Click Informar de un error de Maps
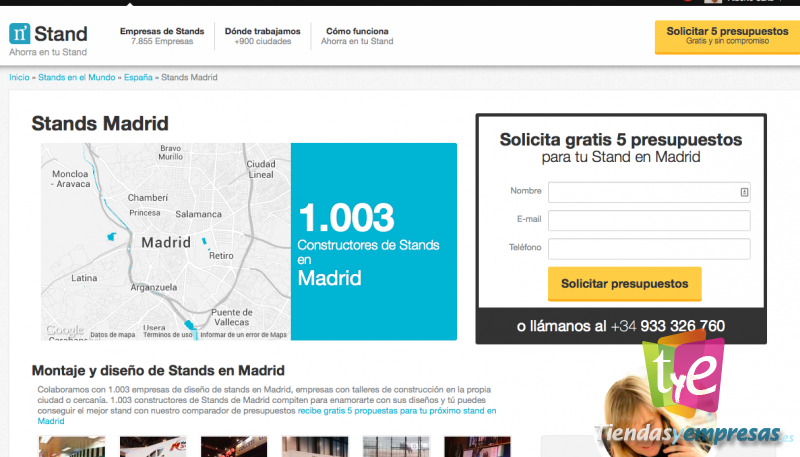Image resolution: width=800 pixels, height=457 pixels. 243,335
